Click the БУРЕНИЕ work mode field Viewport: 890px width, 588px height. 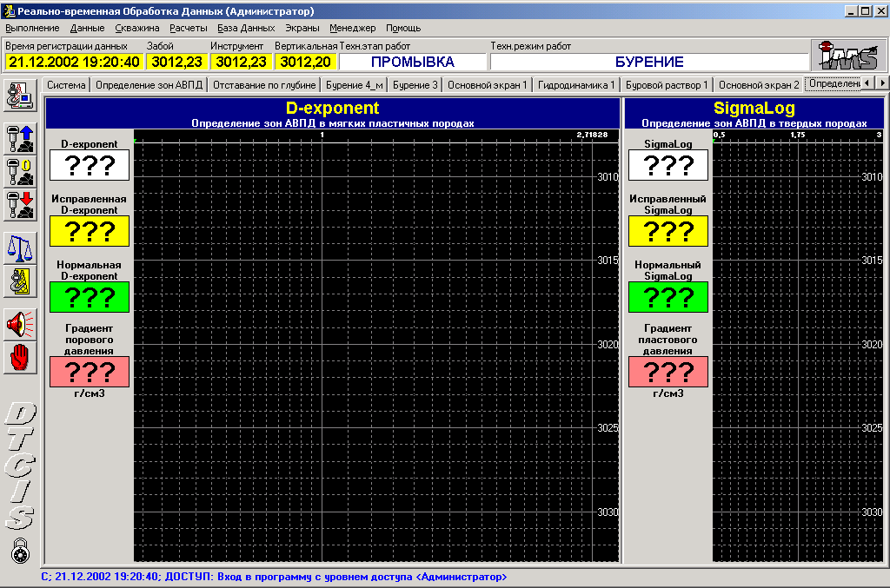[649, 62]
